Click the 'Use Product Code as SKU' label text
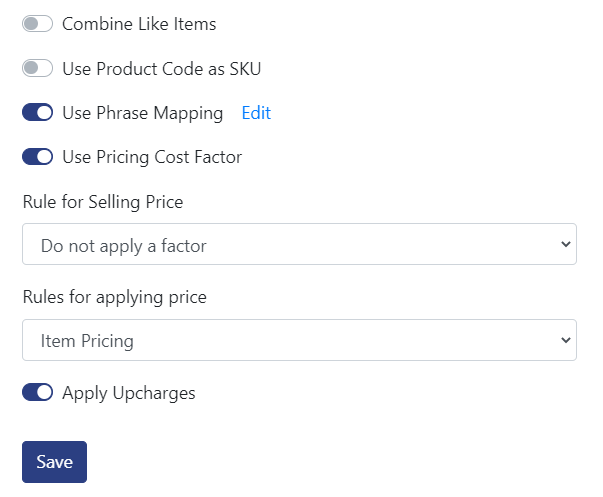This screenshot has height=497, width=603. pos(162,69)
